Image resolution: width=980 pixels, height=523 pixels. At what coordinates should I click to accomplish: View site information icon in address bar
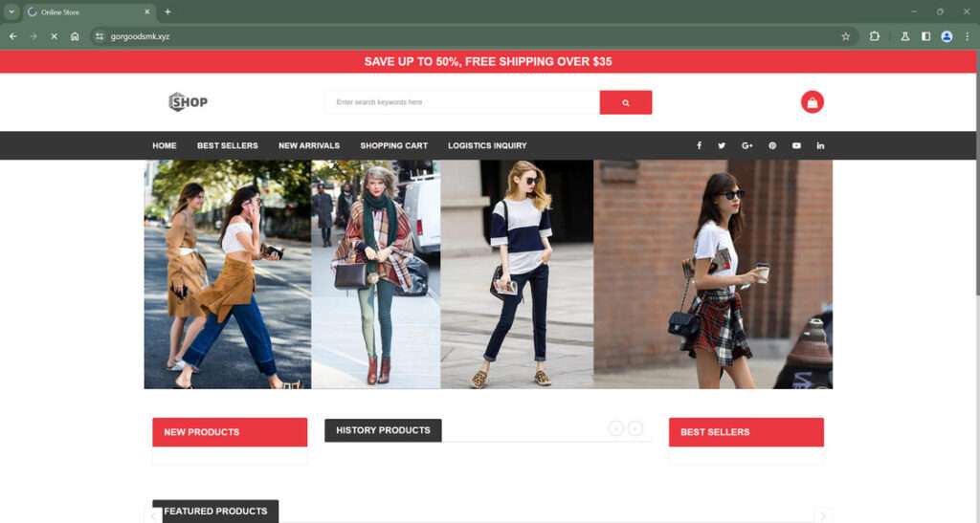coord(100,36)
